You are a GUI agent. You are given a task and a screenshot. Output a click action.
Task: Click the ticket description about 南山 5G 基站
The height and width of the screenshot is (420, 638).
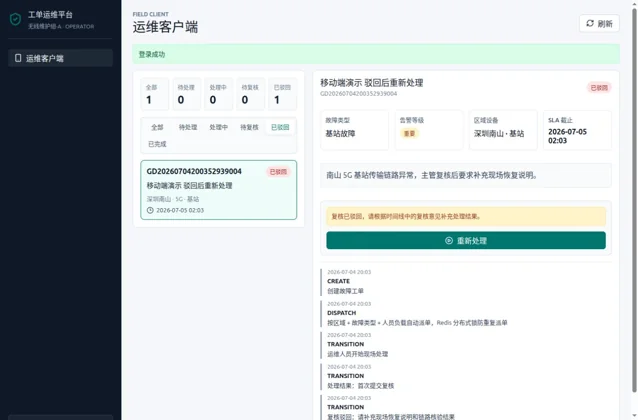tap(466, 175)
